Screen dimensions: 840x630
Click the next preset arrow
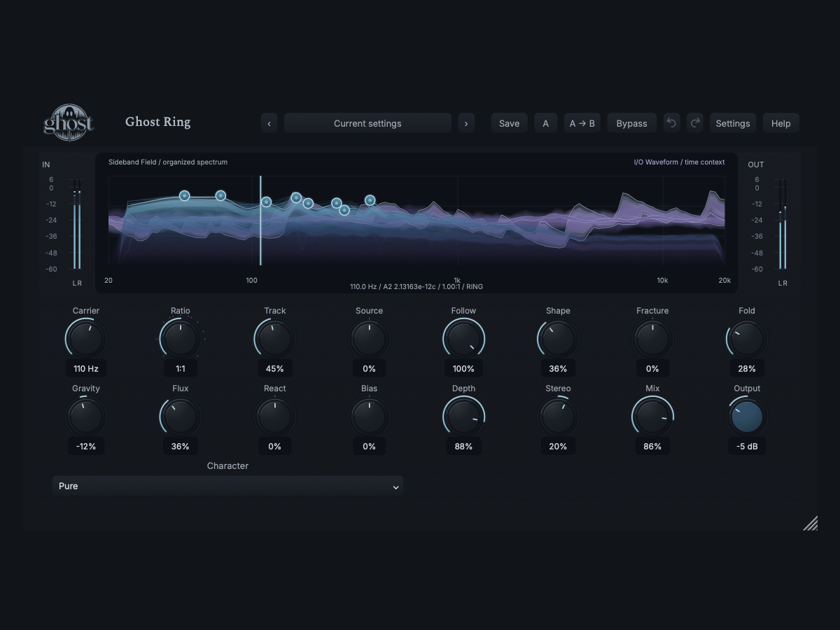pos(466,123)
